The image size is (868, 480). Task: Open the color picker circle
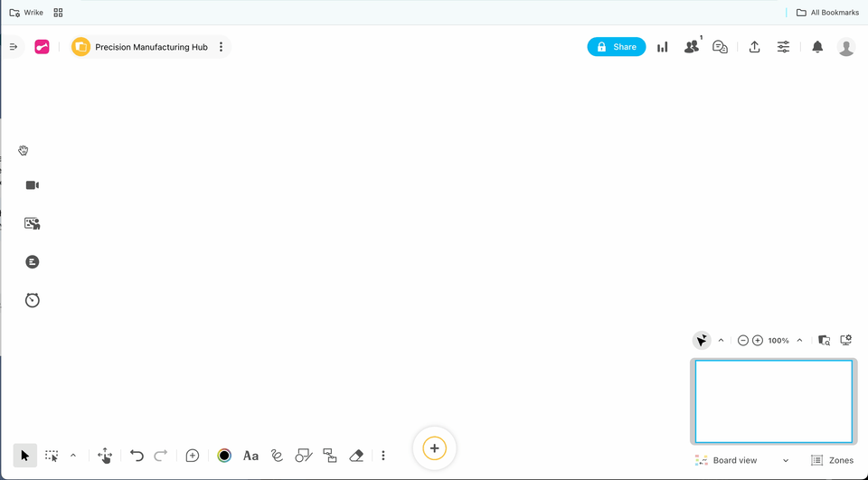(x=224, y=456)
